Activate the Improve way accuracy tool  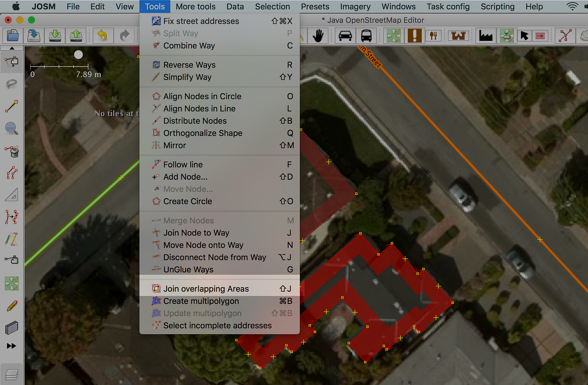click(x=11, y=217)
